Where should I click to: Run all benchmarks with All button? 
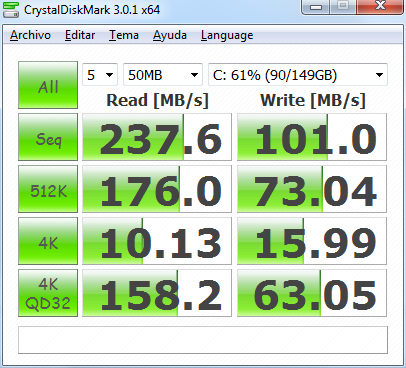(48, 85)
